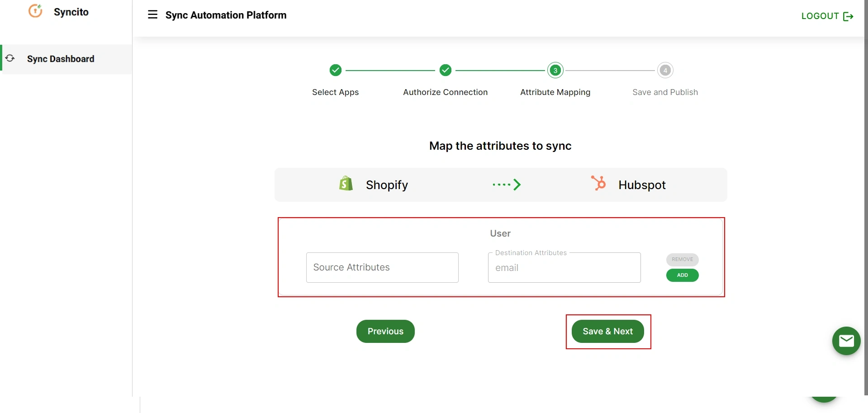Click the LOGOUT link
868x413 pixels.
coord(820,16)
